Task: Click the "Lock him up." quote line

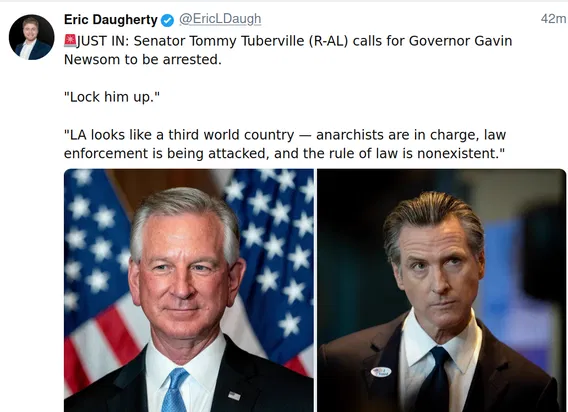Action: [112, 97]
